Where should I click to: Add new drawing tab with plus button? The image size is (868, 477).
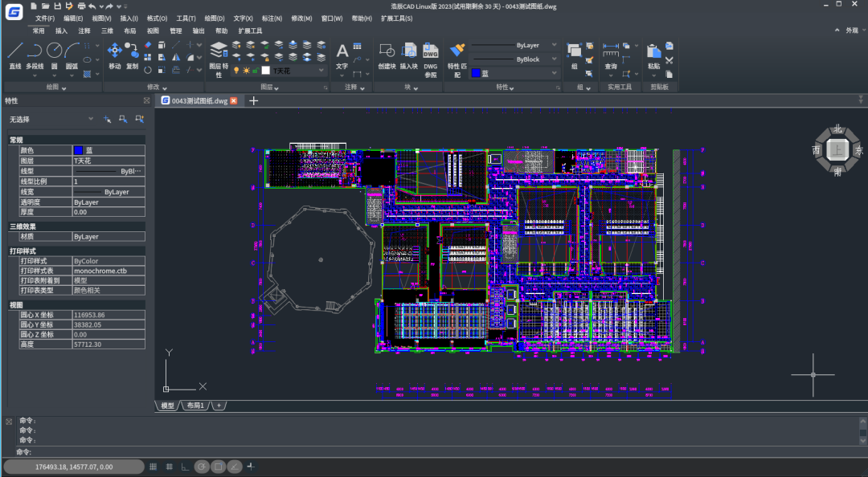(x=254, y=100)
